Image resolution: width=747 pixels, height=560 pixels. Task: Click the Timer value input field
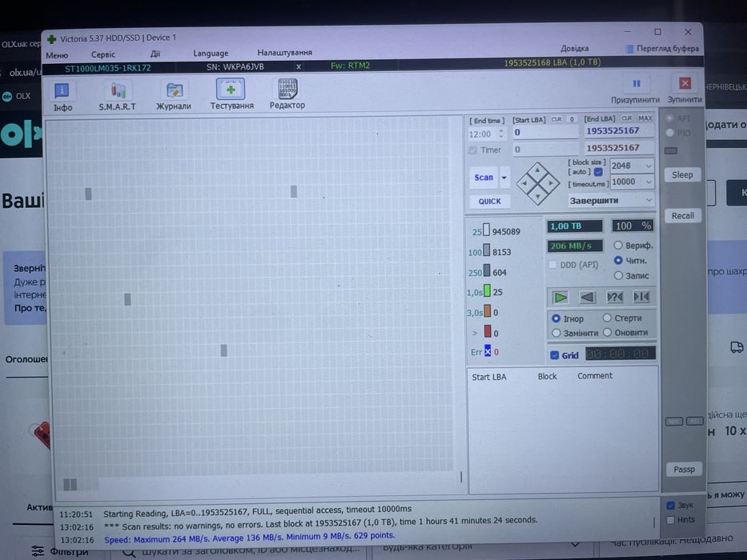(545, 150)
